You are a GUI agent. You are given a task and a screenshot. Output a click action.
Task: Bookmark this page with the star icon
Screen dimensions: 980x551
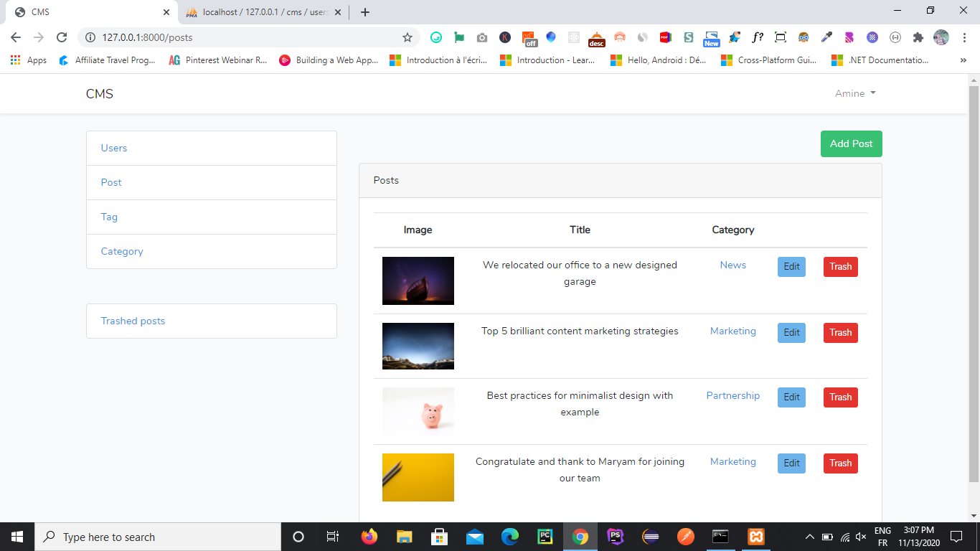tap(407, 37)
